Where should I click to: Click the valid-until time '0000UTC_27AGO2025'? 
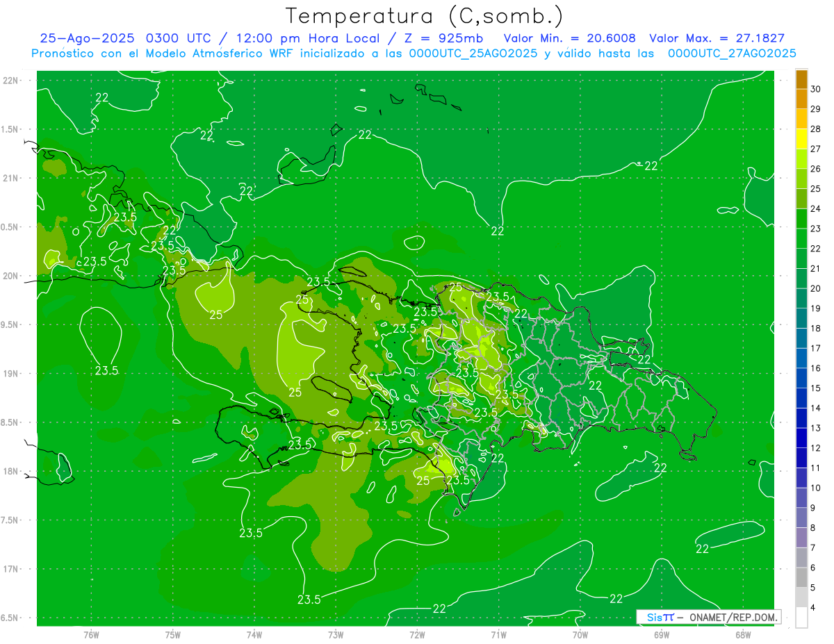click(732, 53)
